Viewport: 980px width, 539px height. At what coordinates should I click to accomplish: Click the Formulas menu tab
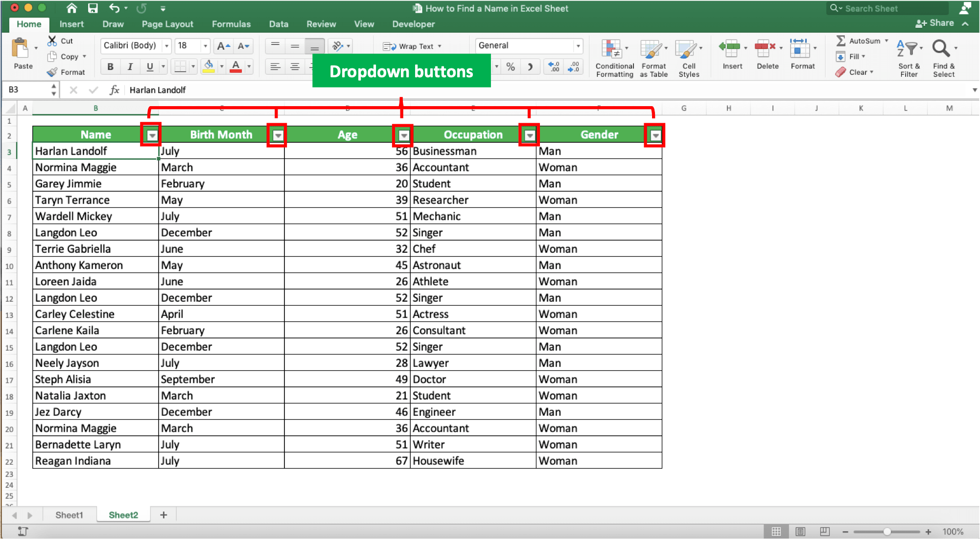coord(231,23)
